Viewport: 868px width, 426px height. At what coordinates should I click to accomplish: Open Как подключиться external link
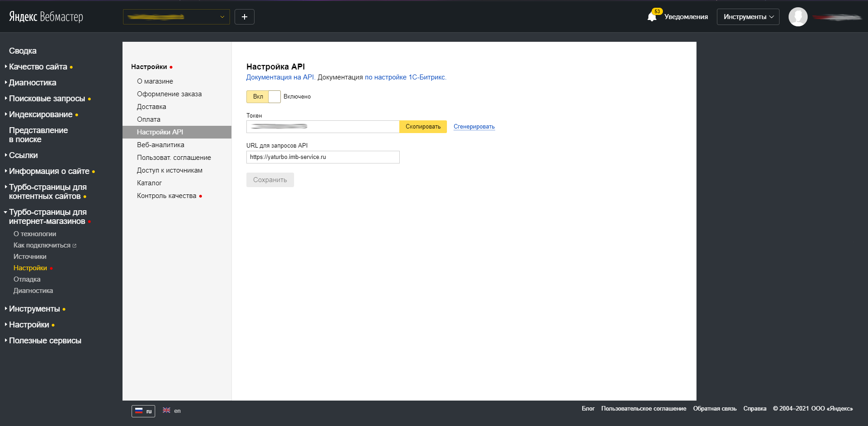[45, 245]
